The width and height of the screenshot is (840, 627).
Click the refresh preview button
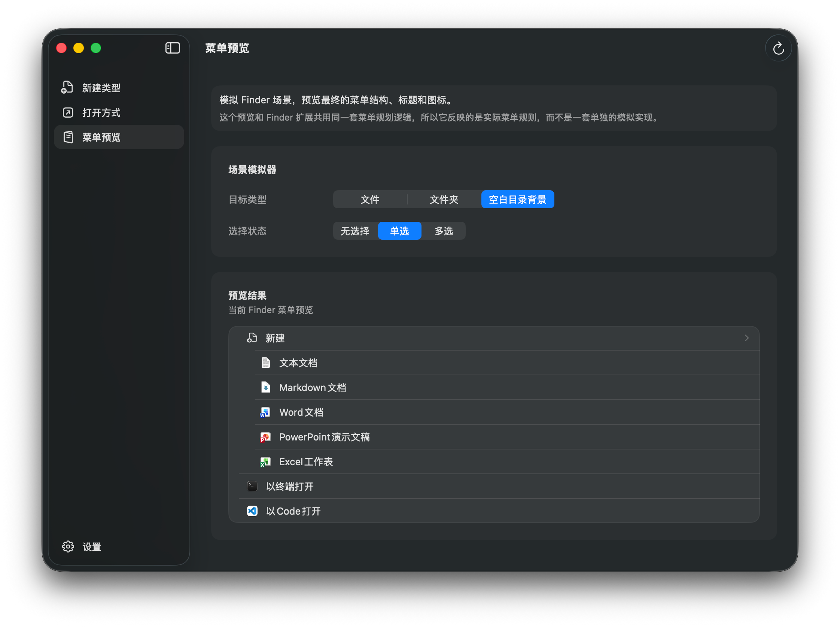point(778,48)
